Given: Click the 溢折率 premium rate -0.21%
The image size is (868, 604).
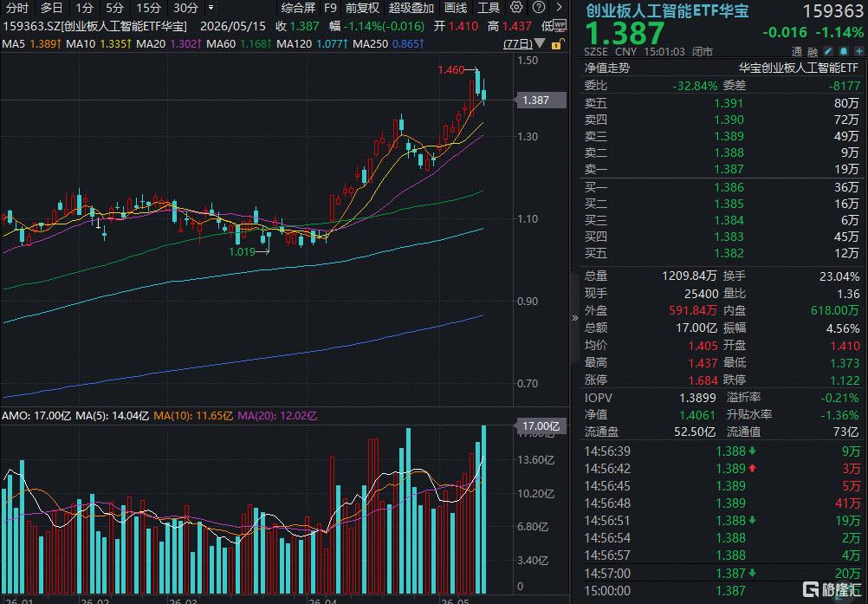Looking at the screenshot, I should [839, 398].
